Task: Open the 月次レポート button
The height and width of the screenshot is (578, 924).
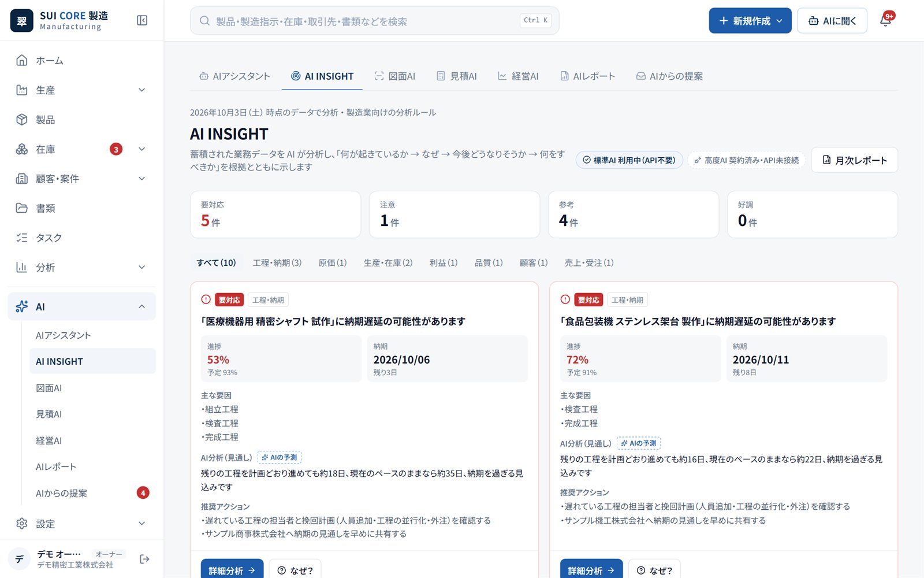Action: coord(855,160)
